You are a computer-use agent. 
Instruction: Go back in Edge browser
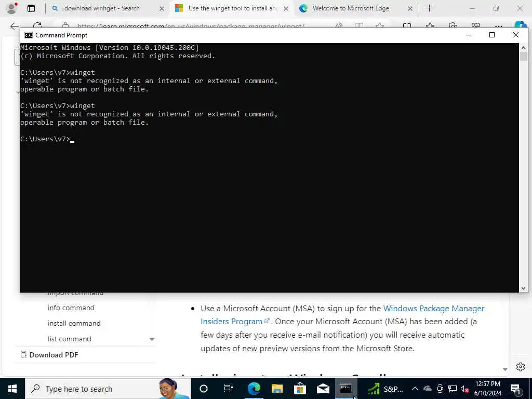[x=14, y=26]
